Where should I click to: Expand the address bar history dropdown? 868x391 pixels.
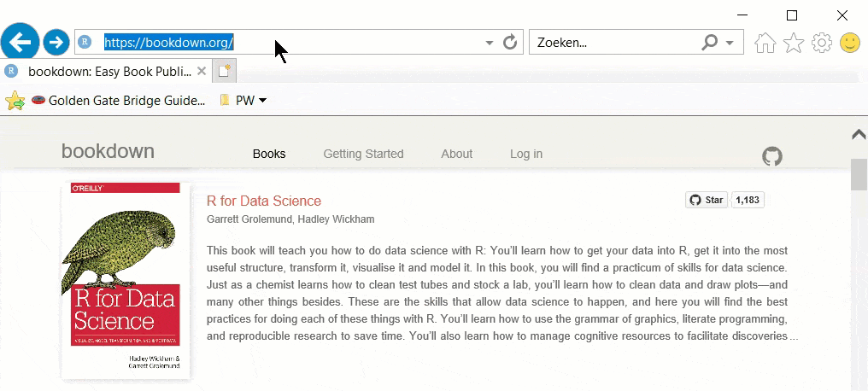click(490, 43)
